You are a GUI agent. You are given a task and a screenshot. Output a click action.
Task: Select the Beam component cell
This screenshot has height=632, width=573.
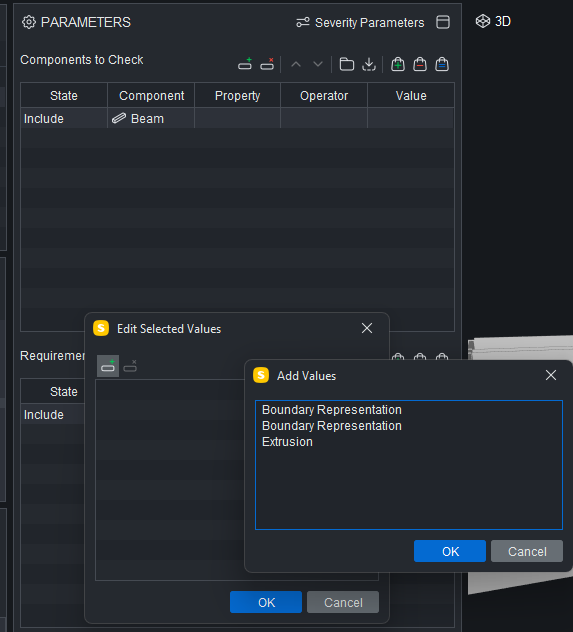151,118
